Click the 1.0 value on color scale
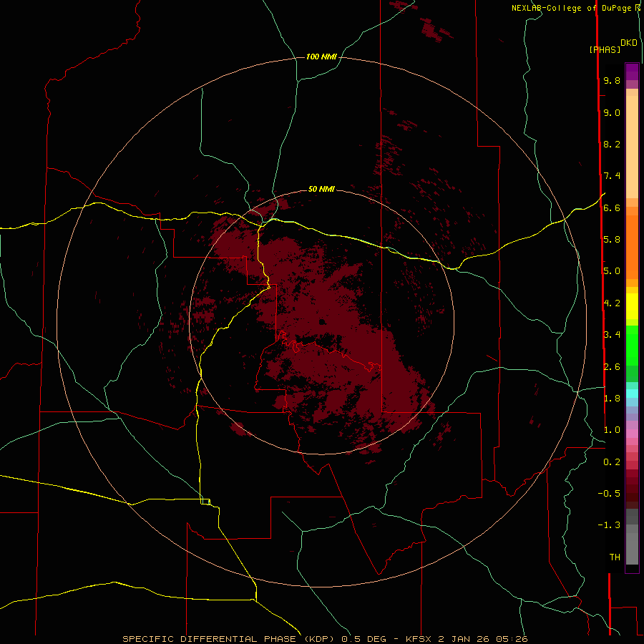This screenshot has width=644, height=644. pyautogui.click(x=612, y=430)
